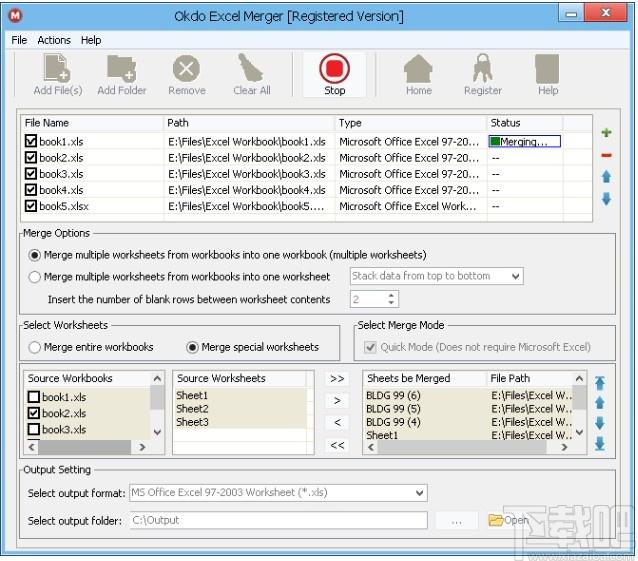638x561 pixels.
Task: Add all sheets with the >> button
Action: 337,379
